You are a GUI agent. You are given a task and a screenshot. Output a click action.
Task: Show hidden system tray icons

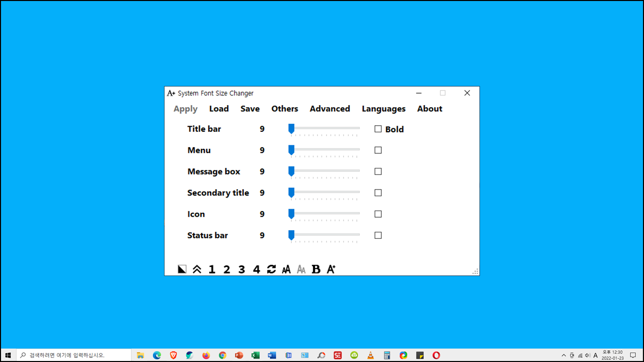(x=563, y=355)
